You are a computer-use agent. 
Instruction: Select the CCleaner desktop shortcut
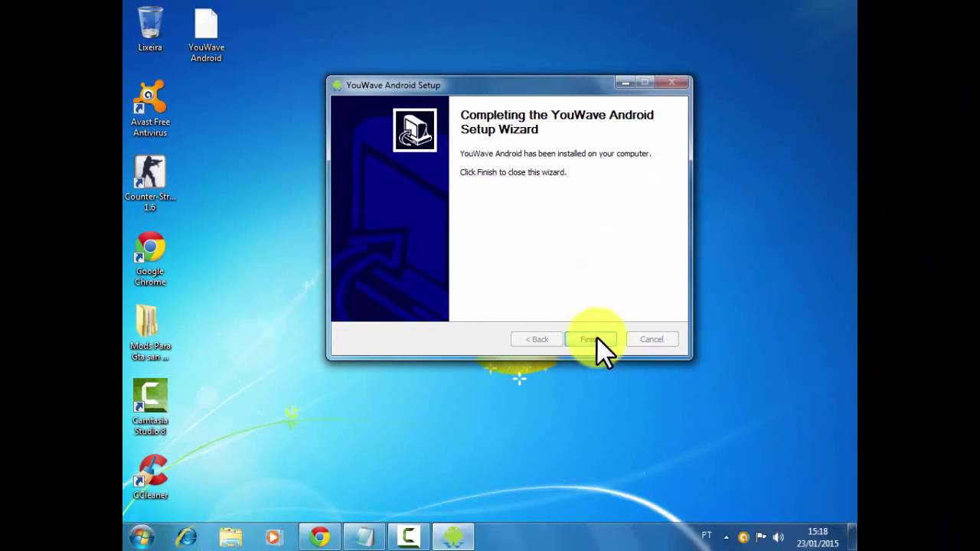[x=150, y=478]
